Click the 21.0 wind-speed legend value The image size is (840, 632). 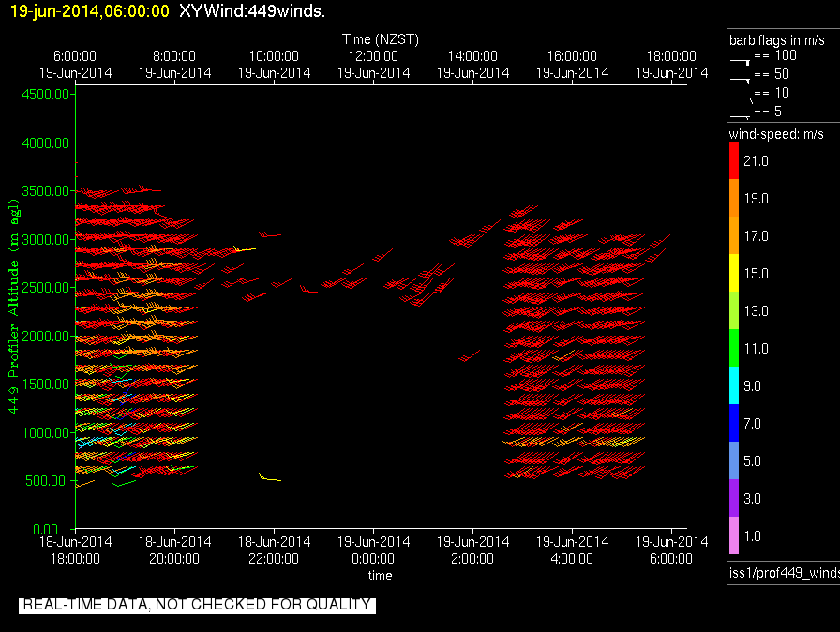(756, 161)
